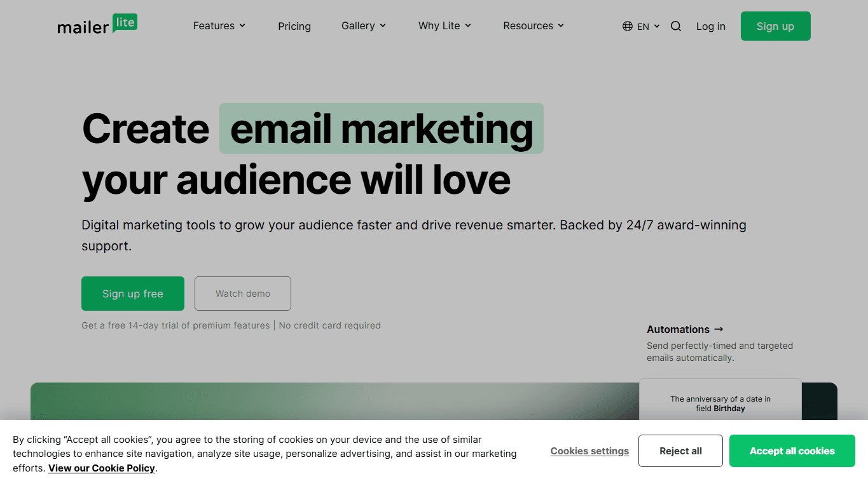Click Reject all cookies button
This screenshot has width=868, height=488.
(680, 451)
